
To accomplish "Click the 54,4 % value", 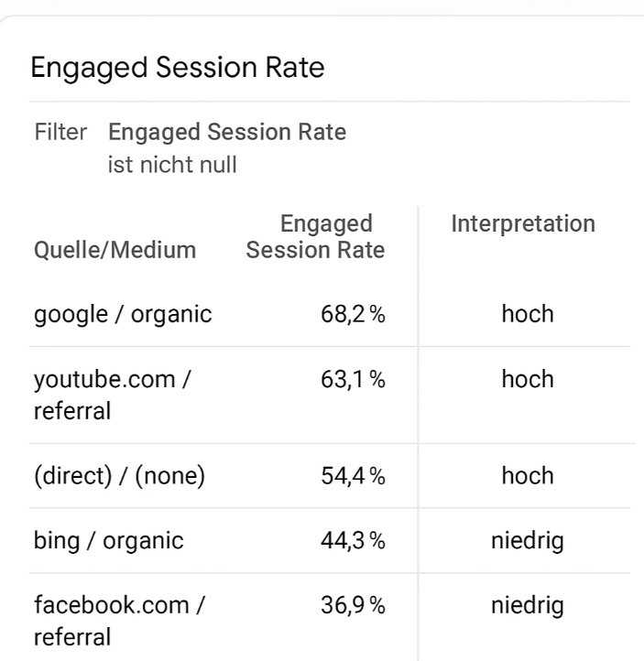I will [353, 476].
